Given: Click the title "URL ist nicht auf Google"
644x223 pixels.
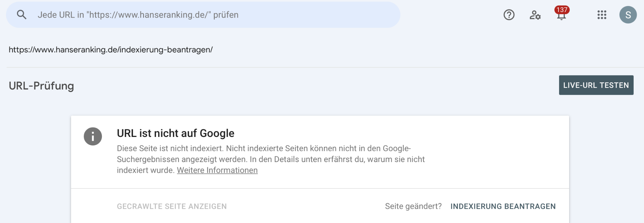Looking at the screenshot, I should point(175,133).
